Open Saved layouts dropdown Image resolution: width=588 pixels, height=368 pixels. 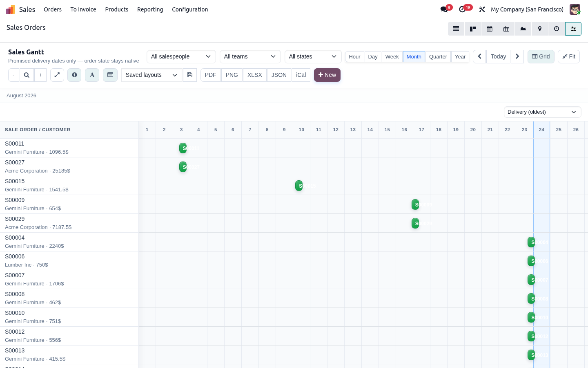click(151, 75)
